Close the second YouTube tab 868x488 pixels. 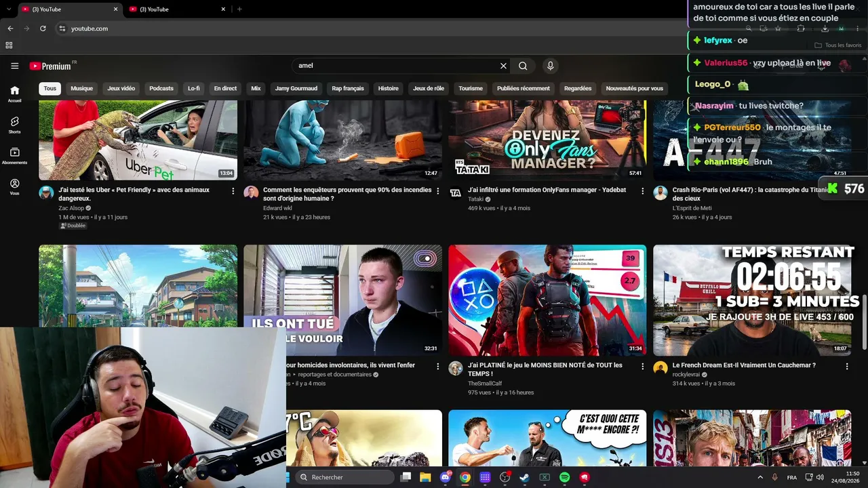[223, 9]
